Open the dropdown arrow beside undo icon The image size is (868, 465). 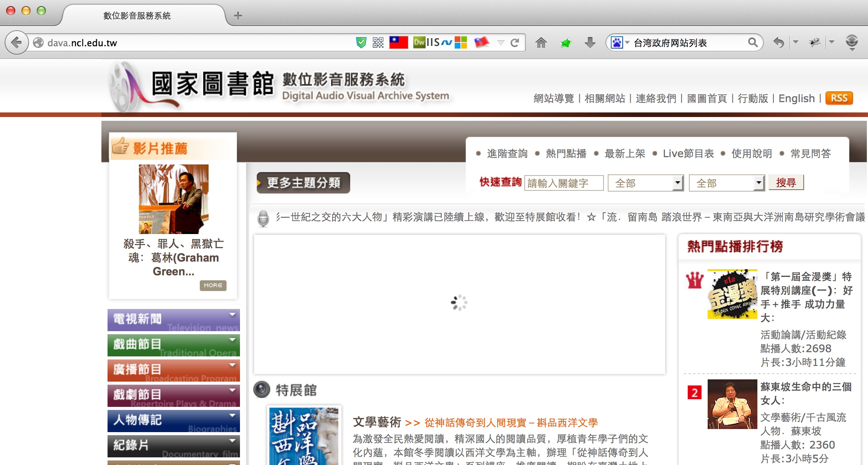pyautogui.click(x=796, y=42)
